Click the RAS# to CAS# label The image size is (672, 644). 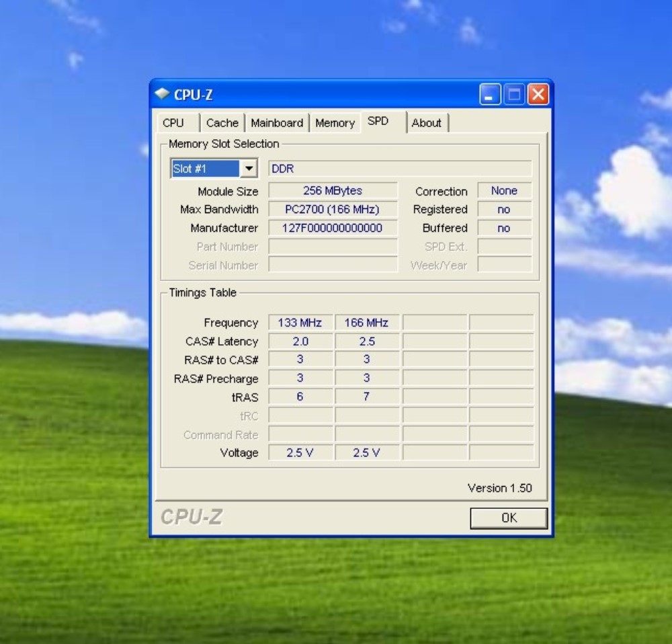click(221, 360)
